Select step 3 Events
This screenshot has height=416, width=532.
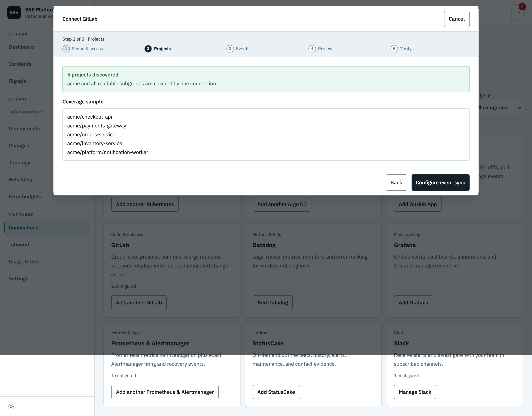click(x=238, y=49)
